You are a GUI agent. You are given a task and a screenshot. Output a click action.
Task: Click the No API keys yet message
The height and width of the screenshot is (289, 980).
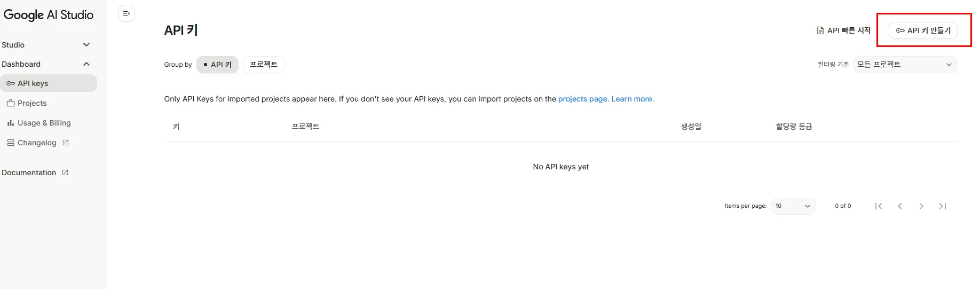561,167
